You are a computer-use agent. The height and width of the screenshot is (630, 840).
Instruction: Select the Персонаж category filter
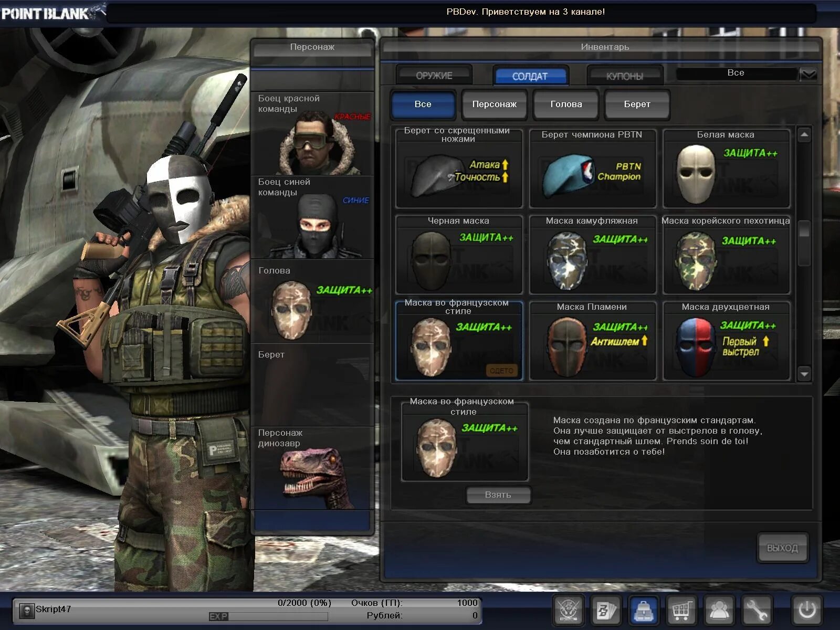pos(495,104)
